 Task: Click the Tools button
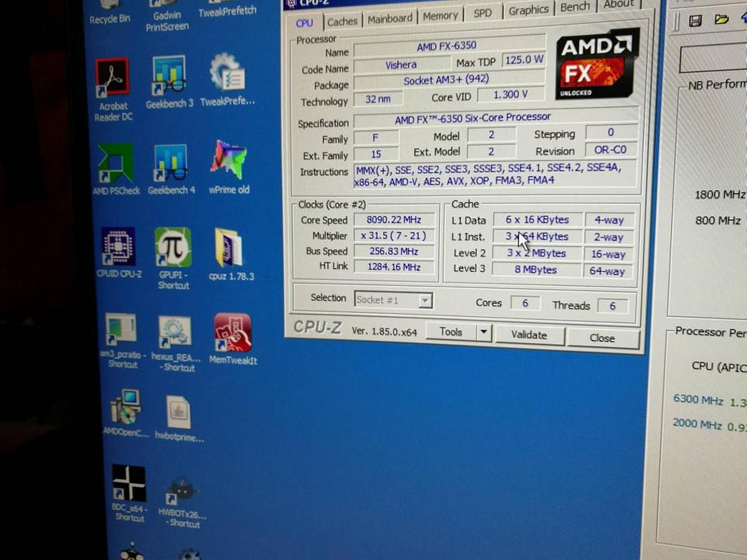click(451, 332)
